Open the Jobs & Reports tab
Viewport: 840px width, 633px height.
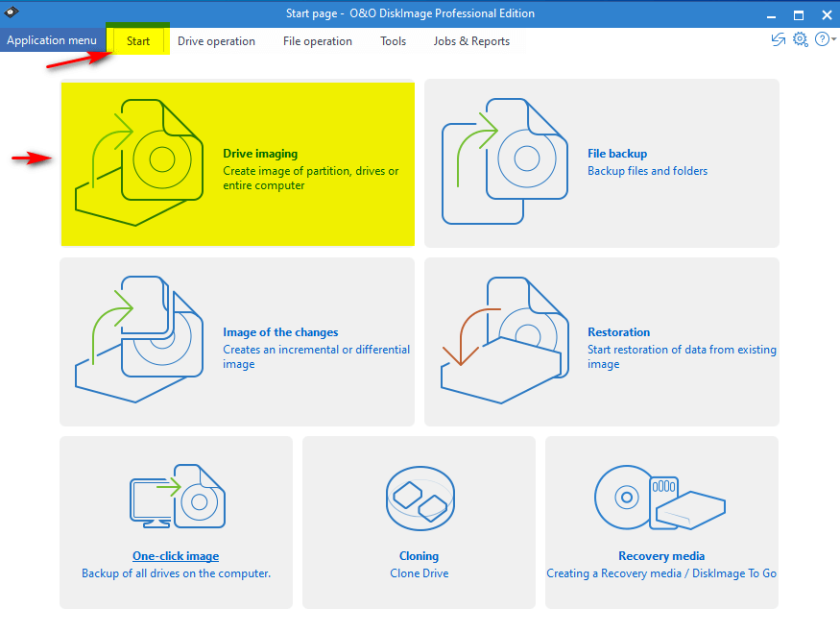pos(471,41)
